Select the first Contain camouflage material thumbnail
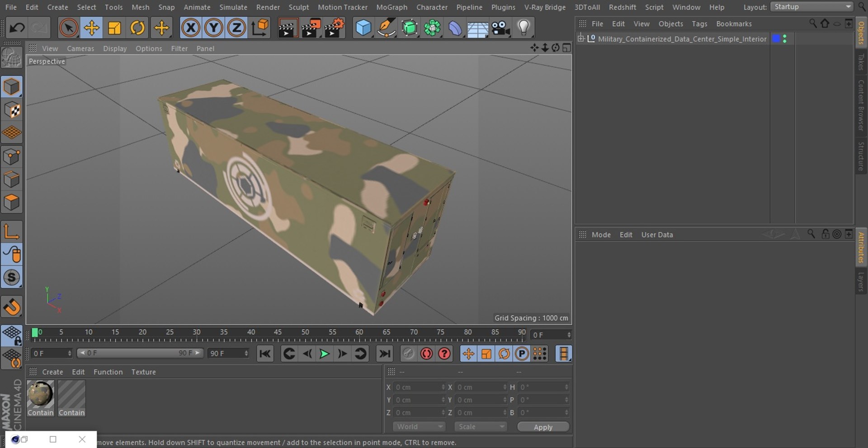 pyautogui.click(x=41, y=394)
